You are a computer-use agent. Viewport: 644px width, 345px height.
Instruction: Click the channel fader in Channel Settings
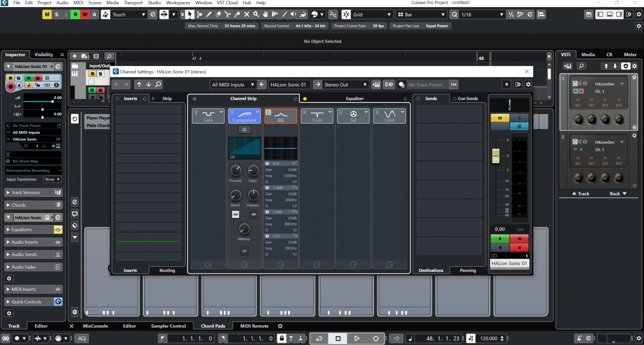point(496,156)
